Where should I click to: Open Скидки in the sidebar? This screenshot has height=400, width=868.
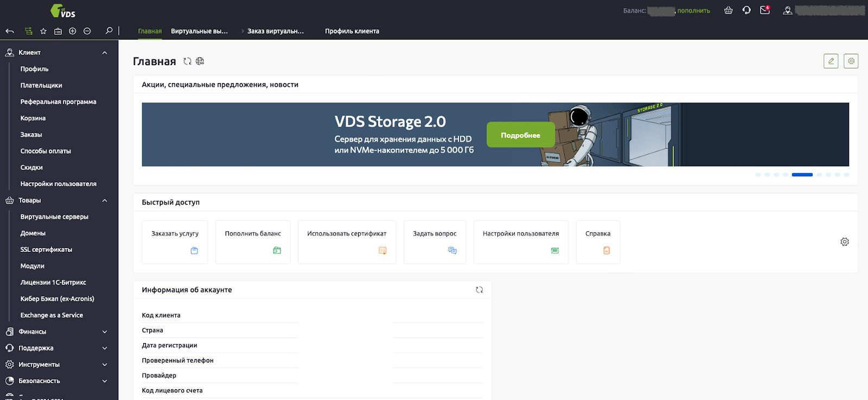click(31, 168)
